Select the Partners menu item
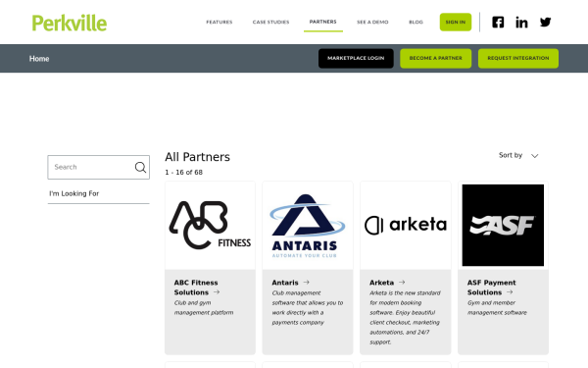The width and height of the screenshot is (588, 368). tap(322, 22)
